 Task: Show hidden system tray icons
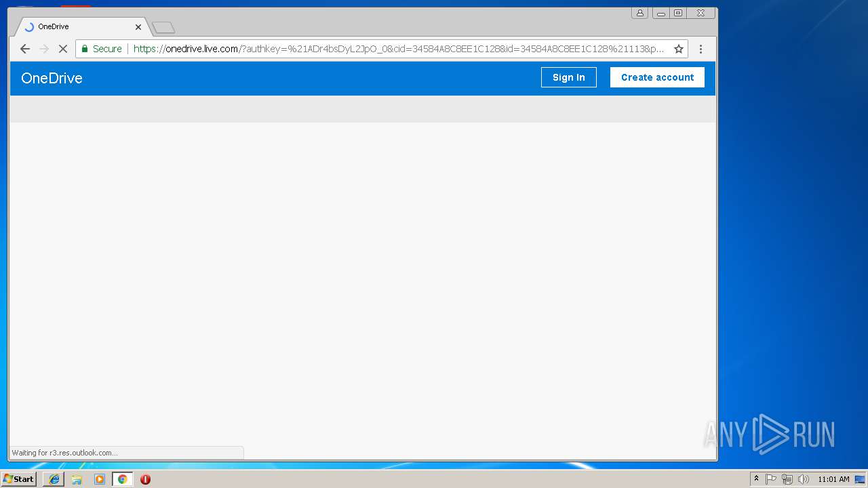756,479
